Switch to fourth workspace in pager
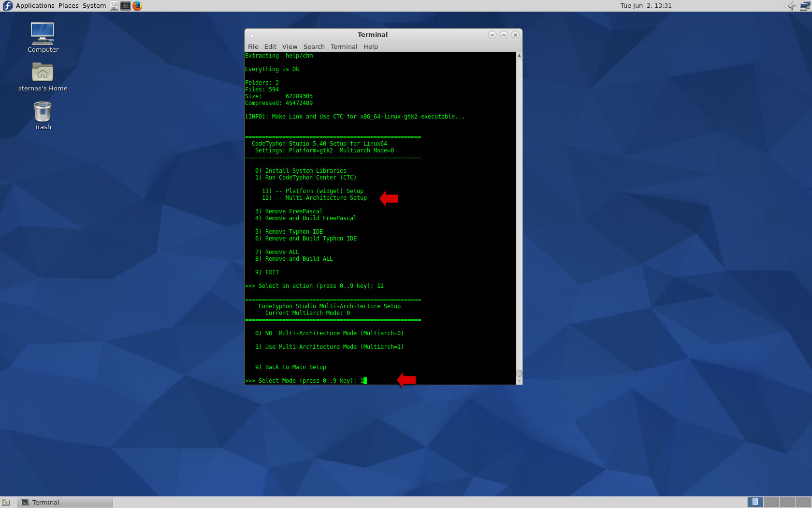The height and width of the screenshot is (508, 812). 803,502
